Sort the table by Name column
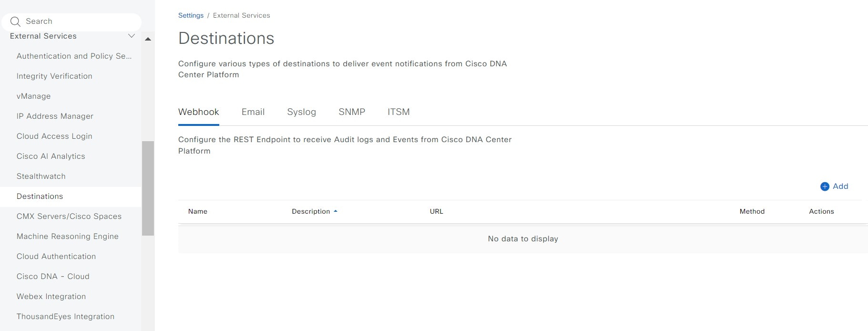Screen dimensions: 868x331 point(197,211)
